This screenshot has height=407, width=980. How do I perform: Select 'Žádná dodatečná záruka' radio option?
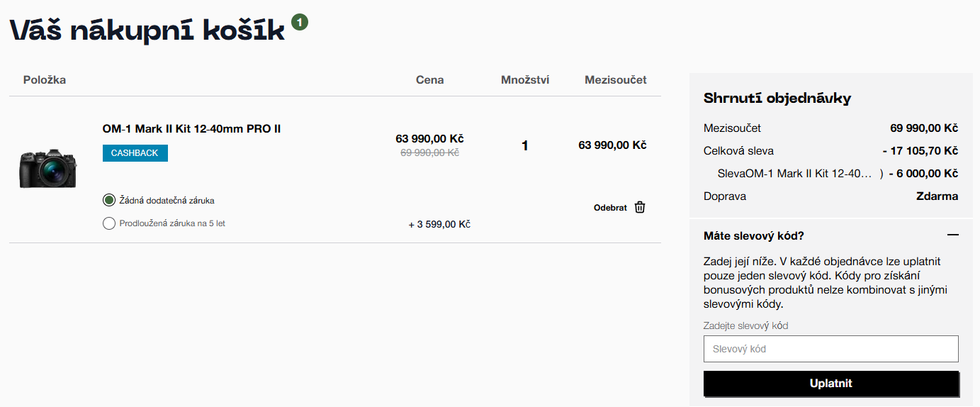point(109,201)
